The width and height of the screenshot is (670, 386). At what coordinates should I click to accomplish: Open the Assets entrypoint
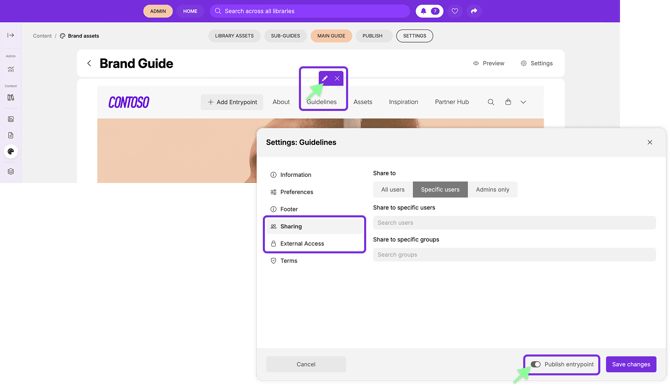pyautogui.click(x=363, y=102)
